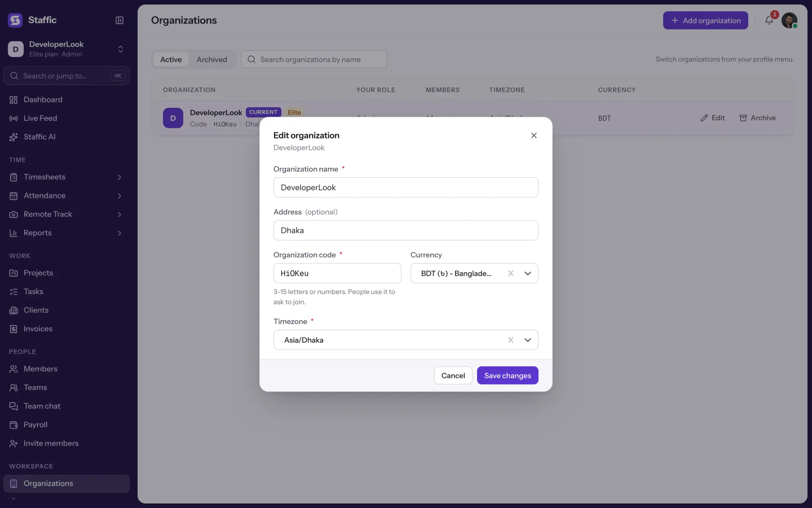Click Save changes
This screenshot has height=508, width=812.
[508, 376]
